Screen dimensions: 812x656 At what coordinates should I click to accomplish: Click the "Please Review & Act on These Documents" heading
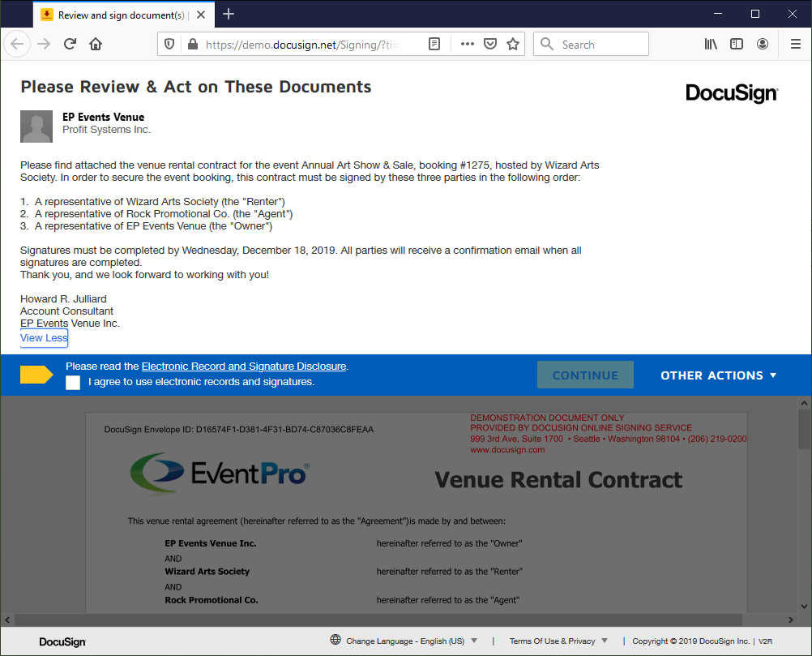coord(196,87)
